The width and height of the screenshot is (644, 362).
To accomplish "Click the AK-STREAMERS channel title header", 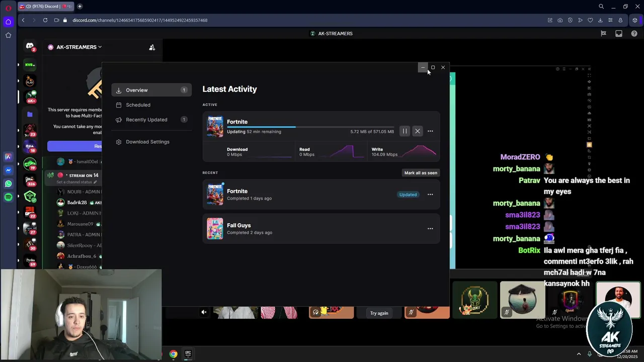I will (331, 34).
